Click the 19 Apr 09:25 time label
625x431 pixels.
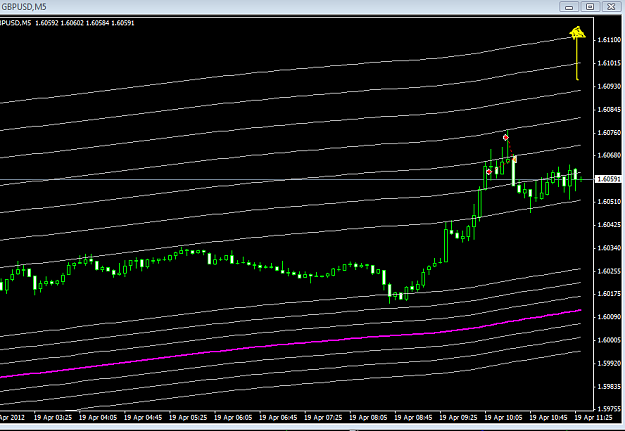[x=458, y=417]
